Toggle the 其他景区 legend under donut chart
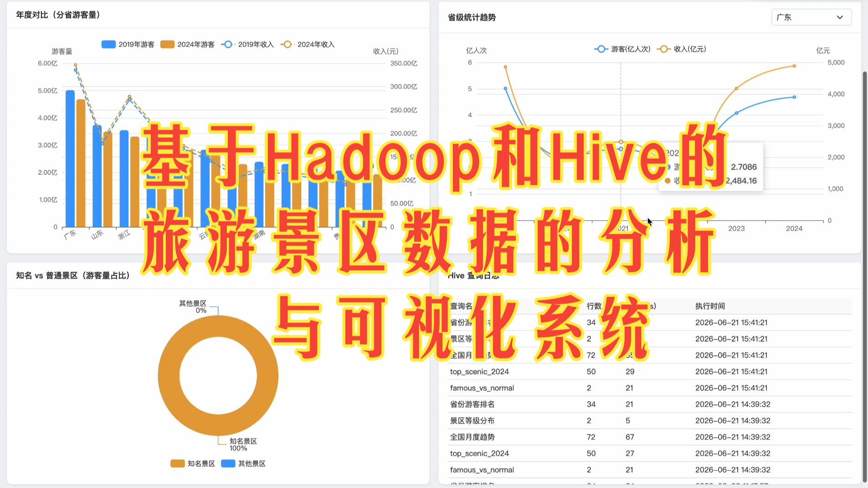Screen dimensions: 868x488 coord(243,463)
